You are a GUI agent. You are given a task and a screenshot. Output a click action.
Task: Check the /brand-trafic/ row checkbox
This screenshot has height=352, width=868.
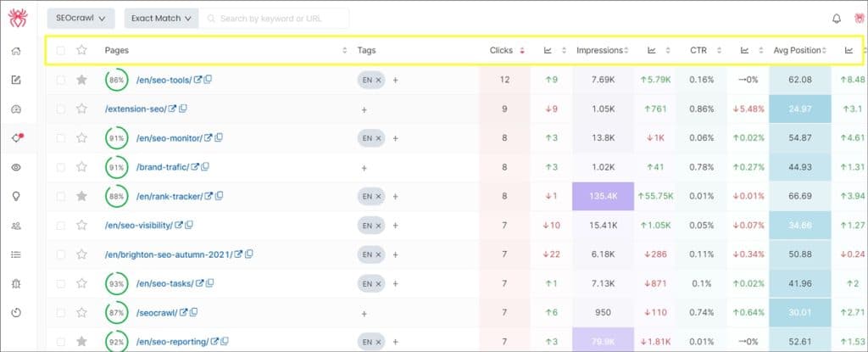[60, 167]
